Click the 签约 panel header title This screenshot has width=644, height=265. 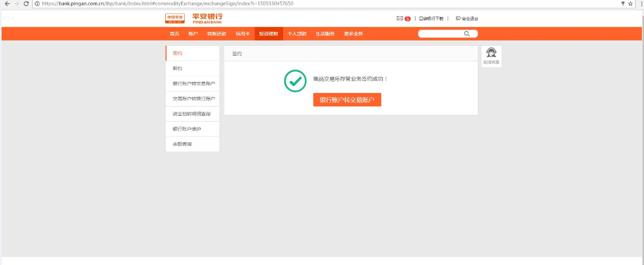point(237,54)
